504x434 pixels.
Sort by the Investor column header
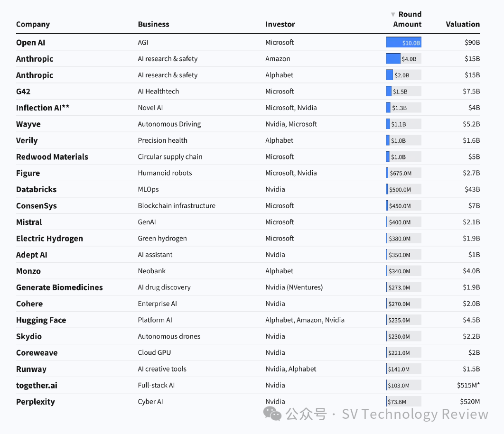(x=280, y=24)
